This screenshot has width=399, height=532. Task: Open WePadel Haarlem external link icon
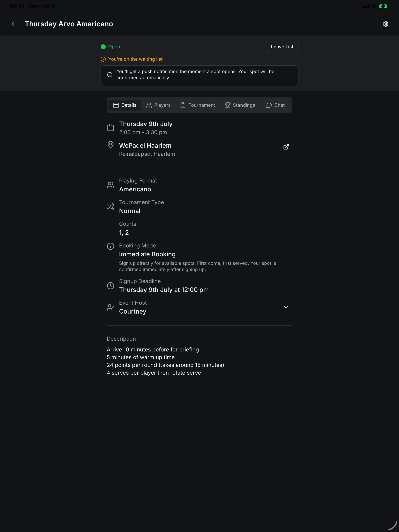click(286, 147)
